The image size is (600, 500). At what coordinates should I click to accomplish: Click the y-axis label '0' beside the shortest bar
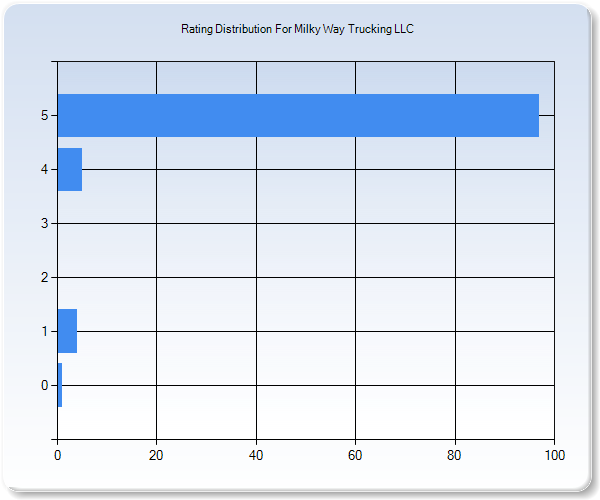coord(44,385)
